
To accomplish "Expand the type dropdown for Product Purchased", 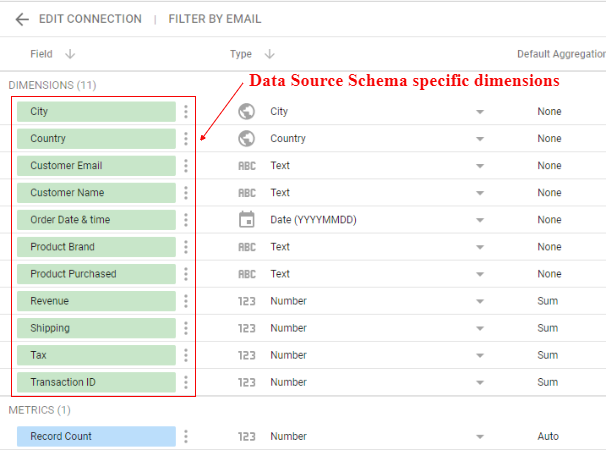I will pos(480,274).
